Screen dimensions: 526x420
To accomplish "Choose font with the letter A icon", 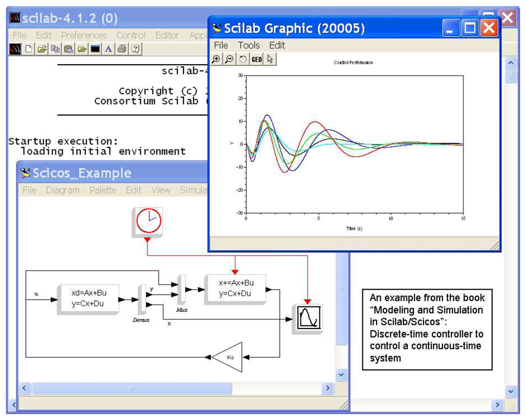I will [108, 49].
